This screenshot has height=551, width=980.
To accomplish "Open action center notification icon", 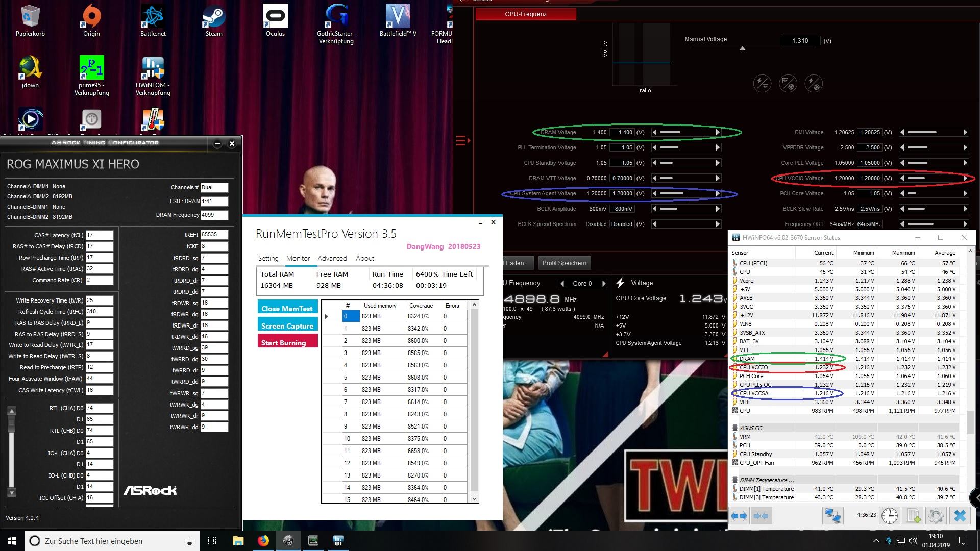I will [x=963, y=541].
